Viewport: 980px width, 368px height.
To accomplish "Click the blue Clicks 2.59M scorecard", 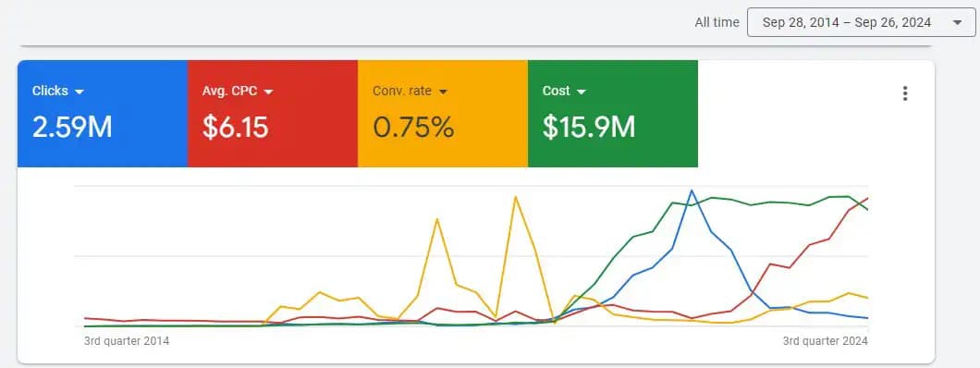I will point(103,114).
